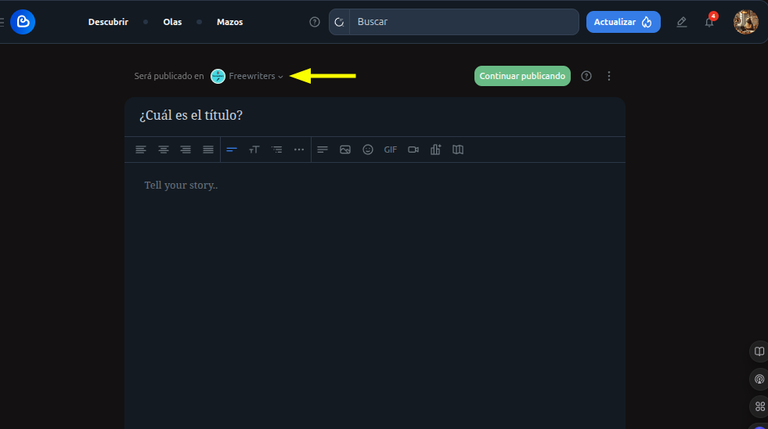Expand the Freewriters community dropdown

coord(247,76)
